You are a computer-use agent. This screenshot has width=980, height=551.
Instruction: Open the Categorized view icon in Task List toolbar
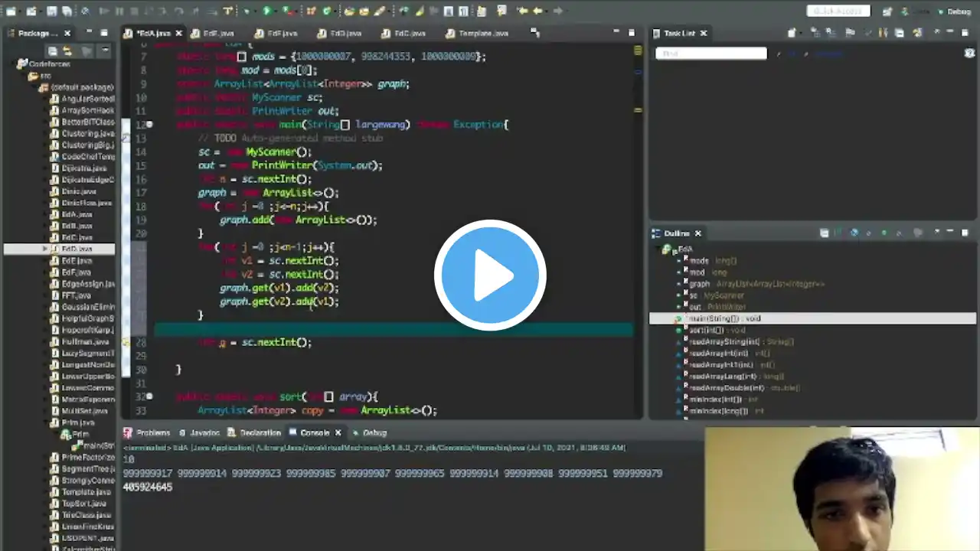coord(817,33)
